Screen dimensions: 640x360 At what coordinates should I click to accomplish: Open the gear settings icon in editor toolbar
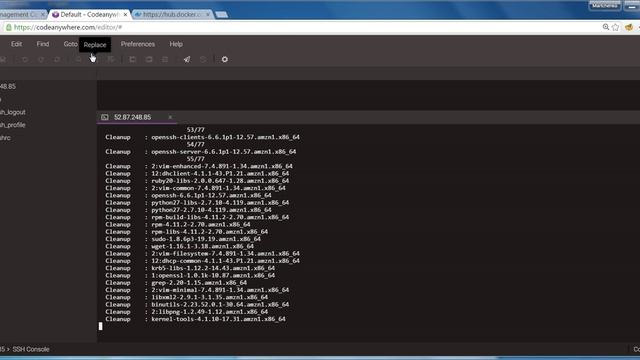pos(224,60)
